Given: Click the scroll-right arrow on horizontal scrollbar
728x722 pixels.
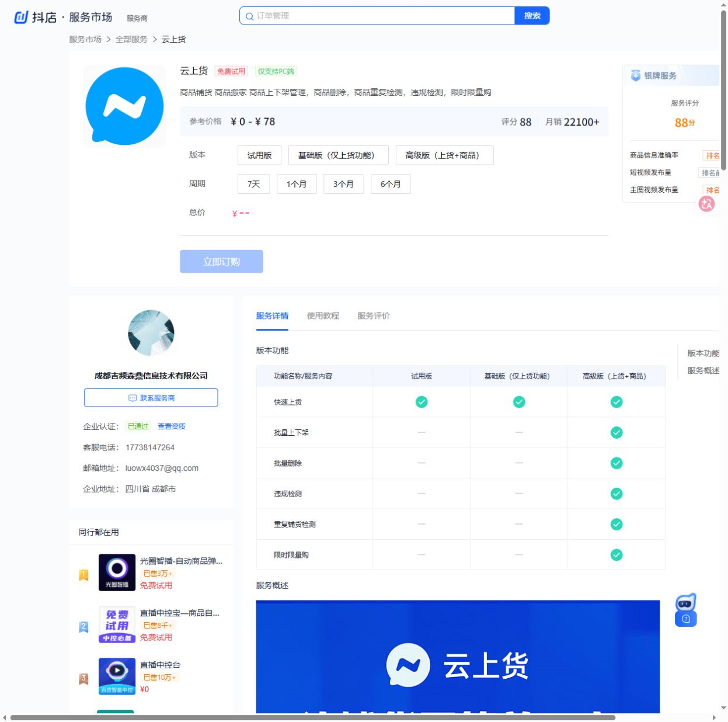Looking at the screenshot, I should 714,717.
